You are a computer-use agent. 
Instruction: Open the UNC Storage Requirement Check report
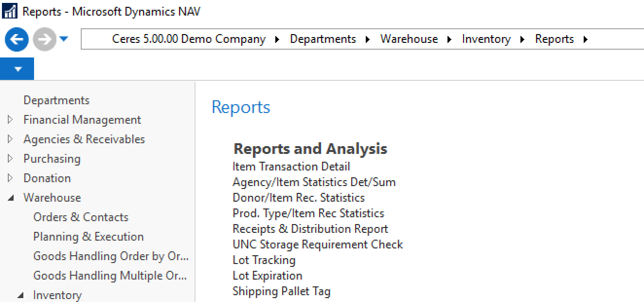click(x=318, y=245)
